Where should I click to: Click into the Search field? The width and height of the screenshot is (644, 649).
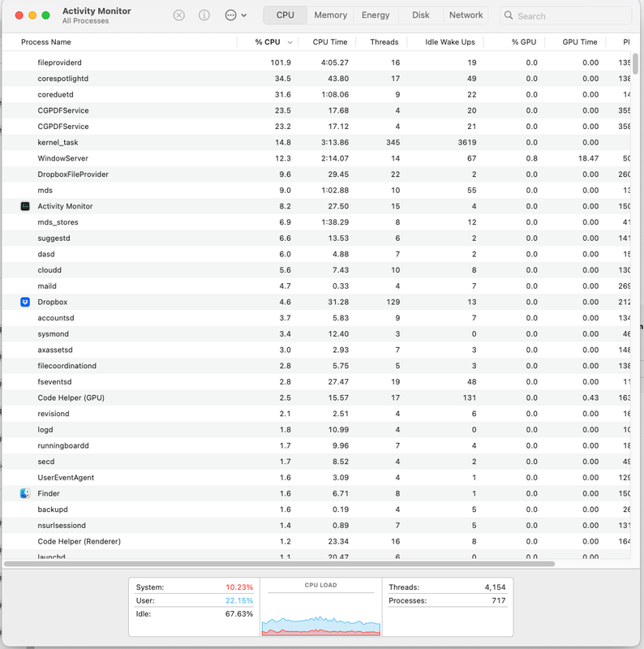566,15
